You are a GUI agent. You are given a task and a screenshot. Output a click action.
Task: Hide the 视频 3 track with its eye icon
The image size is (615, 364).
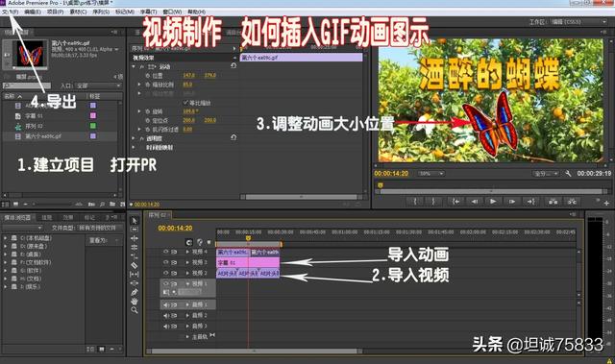click(166, 262)
